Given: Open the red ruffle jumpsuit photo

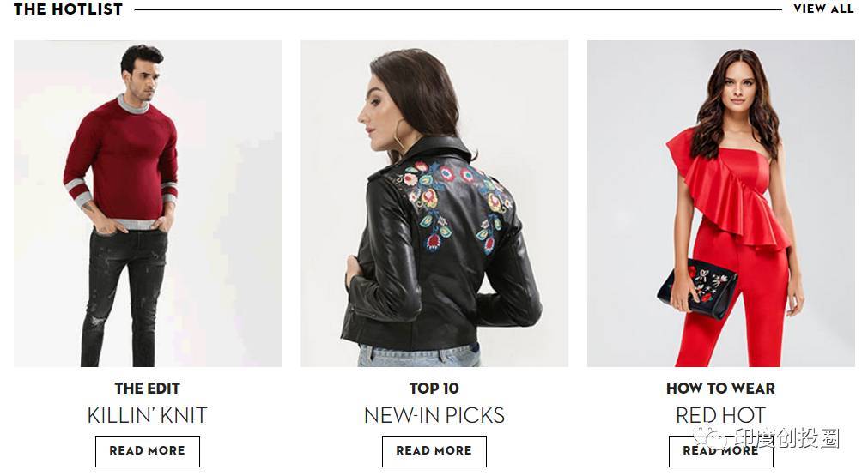Looking at the screenshot, I should coord(720,203).
